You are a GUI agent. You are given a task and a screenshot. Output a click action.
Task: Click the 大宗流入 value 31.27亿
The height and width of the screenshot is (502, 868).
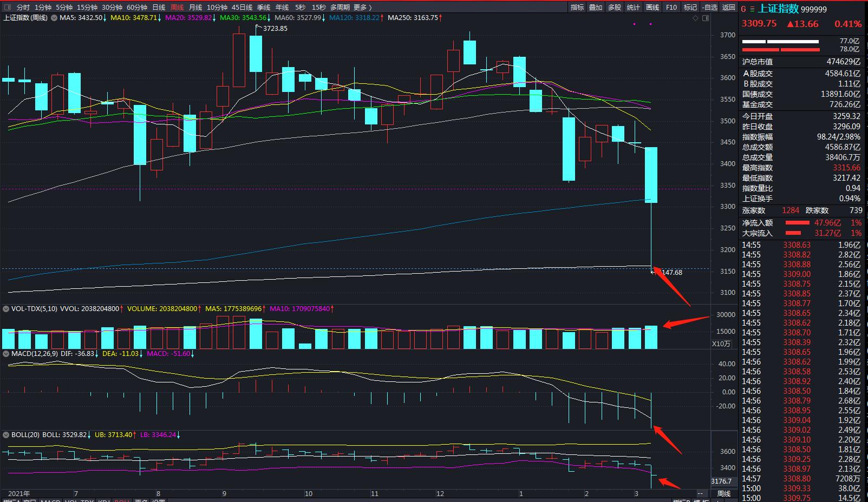[x=827, y=233]
